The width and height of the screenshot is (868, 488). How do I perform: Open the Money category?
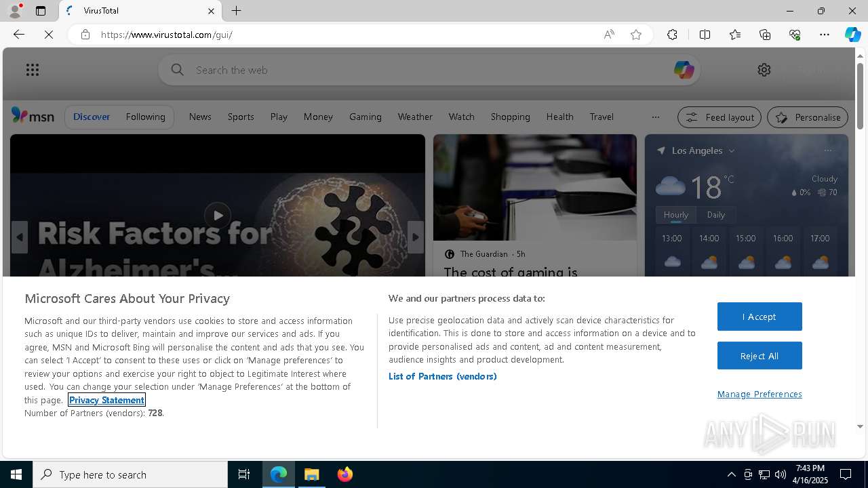(318, 117)
